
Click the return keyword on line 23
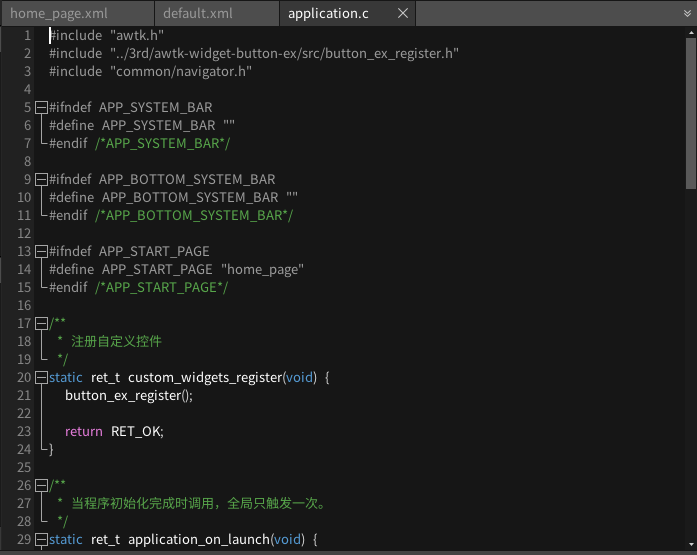84,431
